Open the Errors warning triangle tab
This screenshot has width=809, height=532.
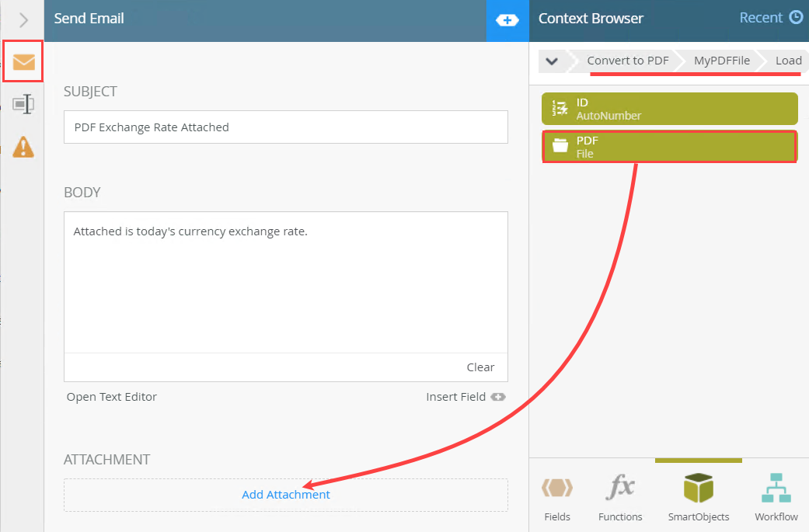coord(23,146)
